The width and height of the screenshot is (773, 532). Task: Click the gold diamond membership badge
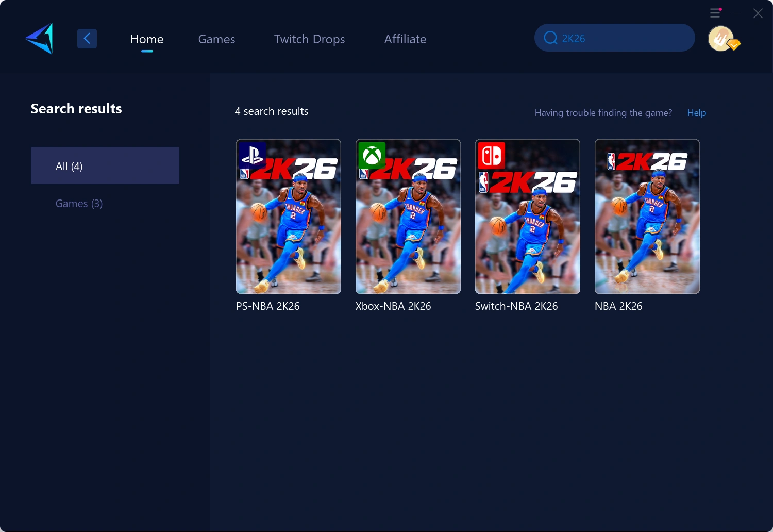click(734, 45)
